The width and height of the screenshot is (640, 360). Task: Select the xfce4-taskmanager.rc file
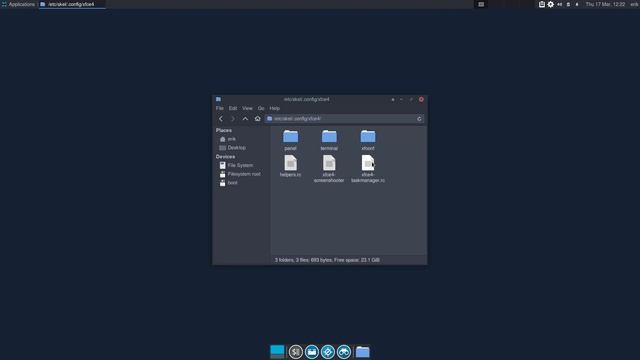pos(368,169)
